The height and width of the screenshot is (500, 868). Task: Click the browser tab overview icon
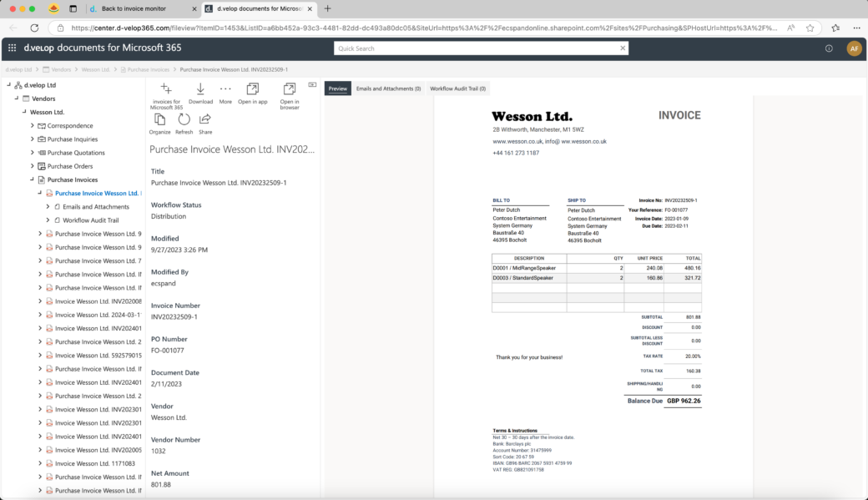click(73, 9)
